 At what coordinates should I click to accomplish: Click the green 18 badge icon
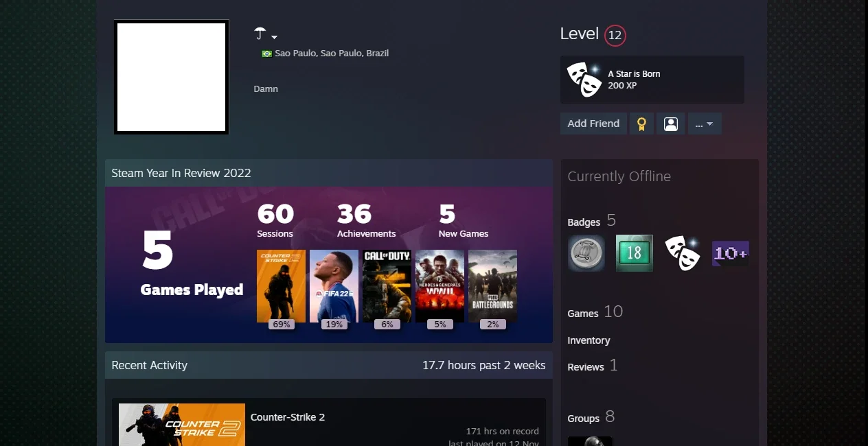coord(635,253)
